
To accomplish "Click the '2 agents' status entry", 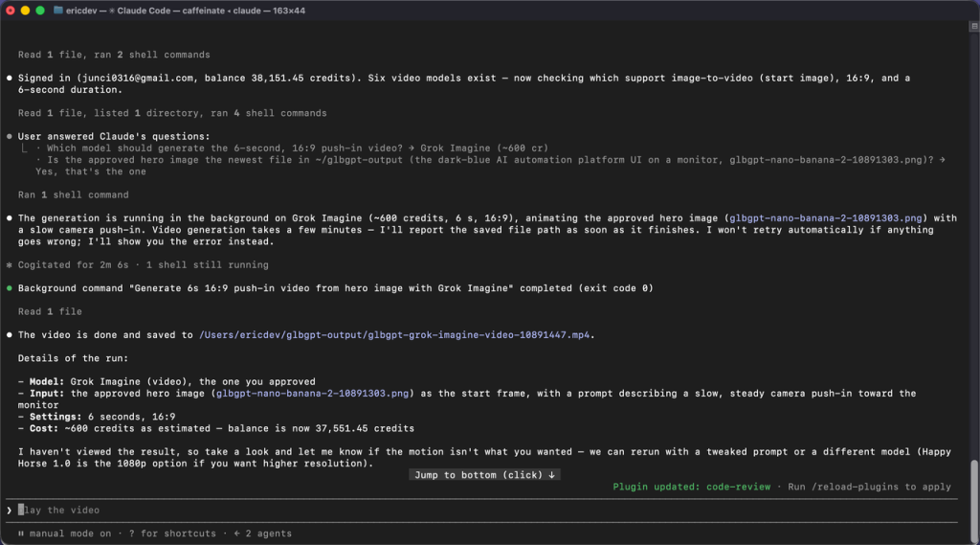I will [x=262, y=534].
